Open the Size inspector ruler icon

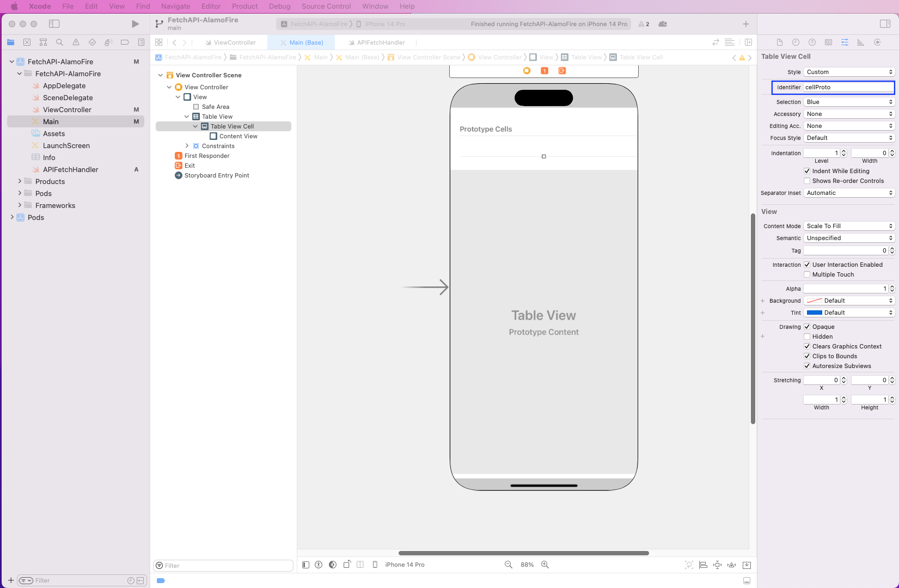click(x=861, y=42)
